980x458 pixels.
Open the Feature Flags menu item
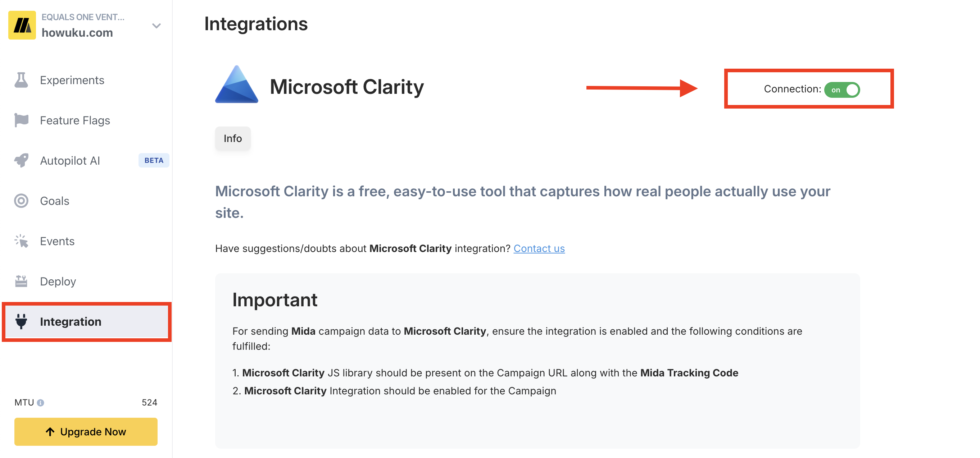pos(75,120)
